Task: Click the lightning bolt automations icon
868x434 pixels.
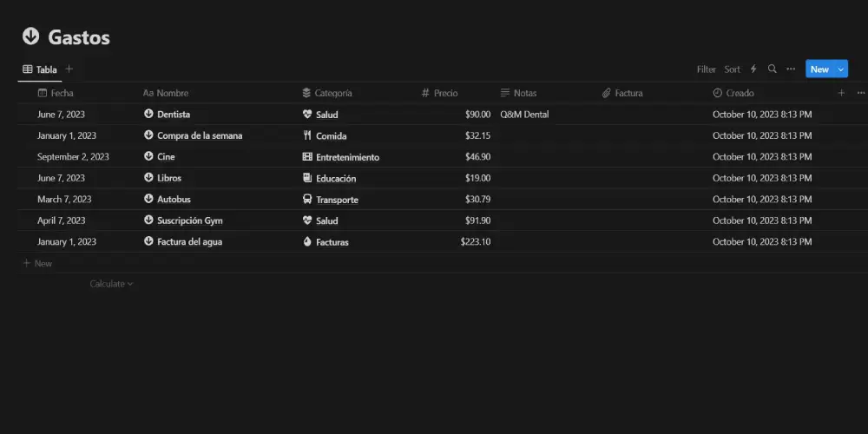Action: 753,69
